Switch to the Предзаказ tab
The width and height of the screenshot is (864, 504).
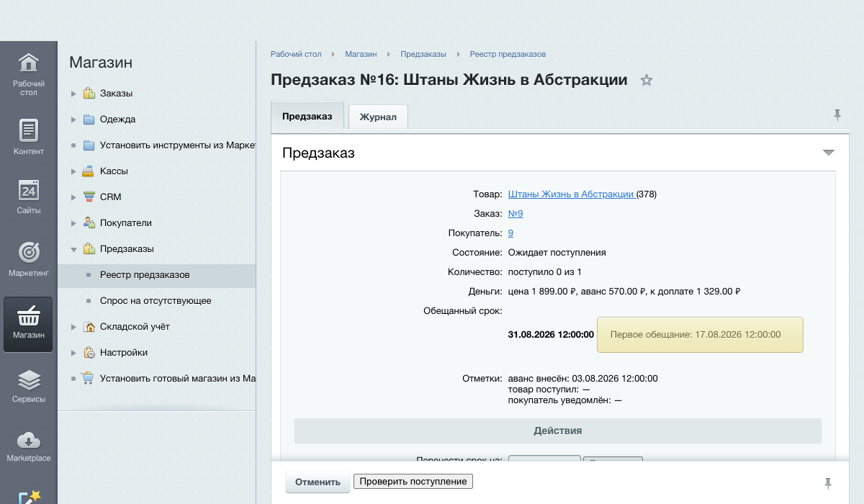pyautogui.click(x=307, y=116)
